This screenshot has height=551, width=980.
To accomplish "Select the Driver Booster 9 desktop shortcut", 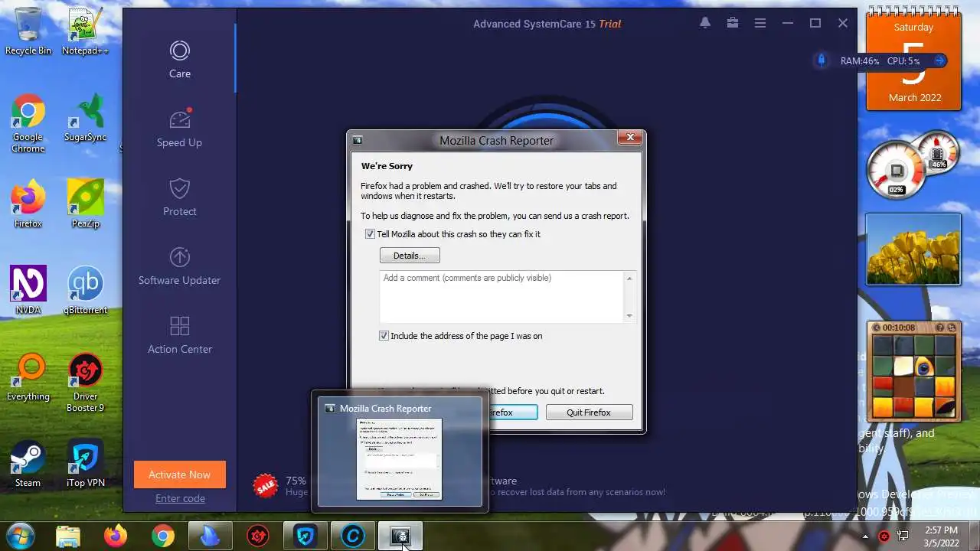I will pos(86,383).
